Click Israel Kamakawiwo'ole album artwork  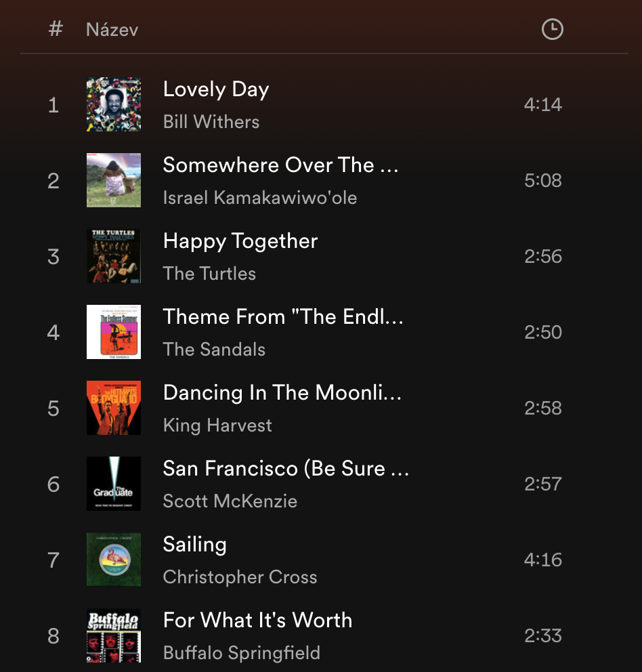(x=114, y=180)
